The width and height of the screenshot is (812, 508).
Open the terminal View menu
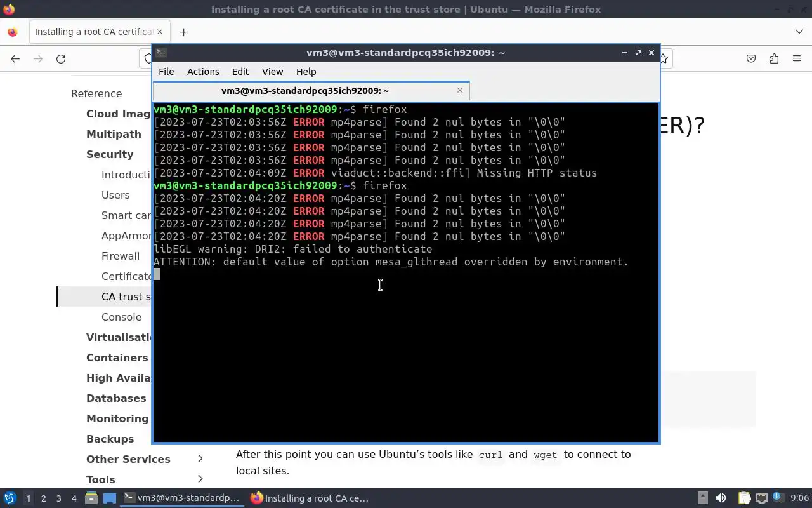coord(273,72)
